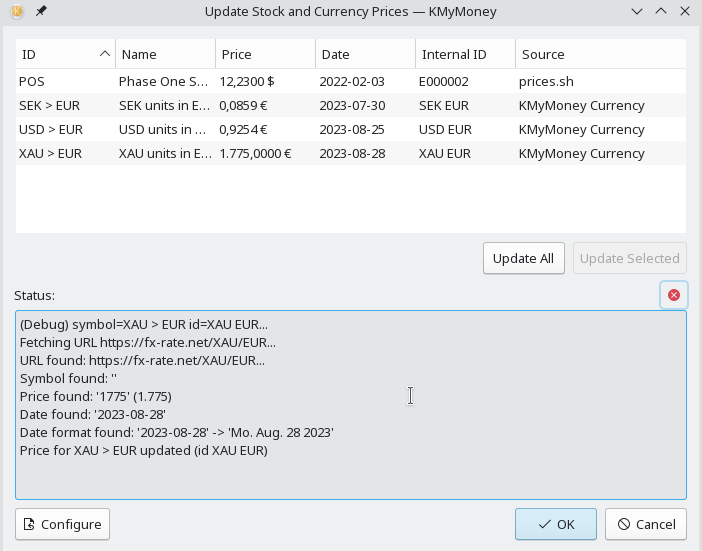Click the KMyMoney app icon in title bar

(x=17, y=11)
